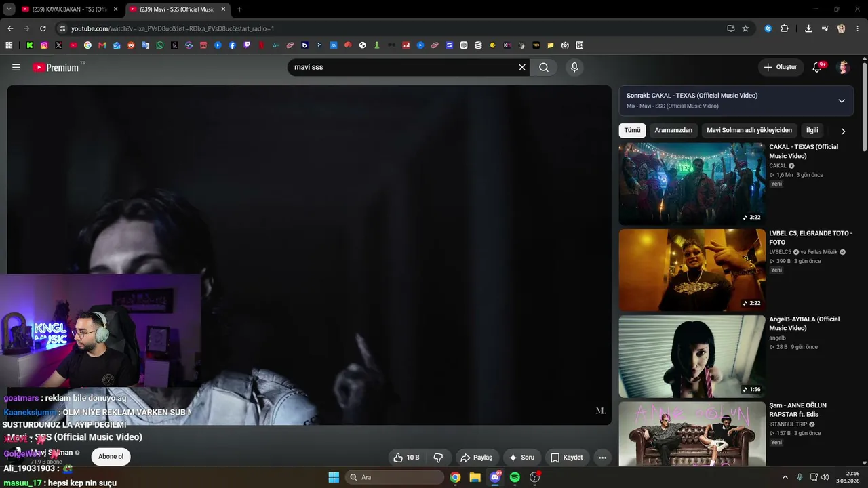Open the Gmail bookmark
868x488 pixels.
pyautogui.click(x=102, y=45)
